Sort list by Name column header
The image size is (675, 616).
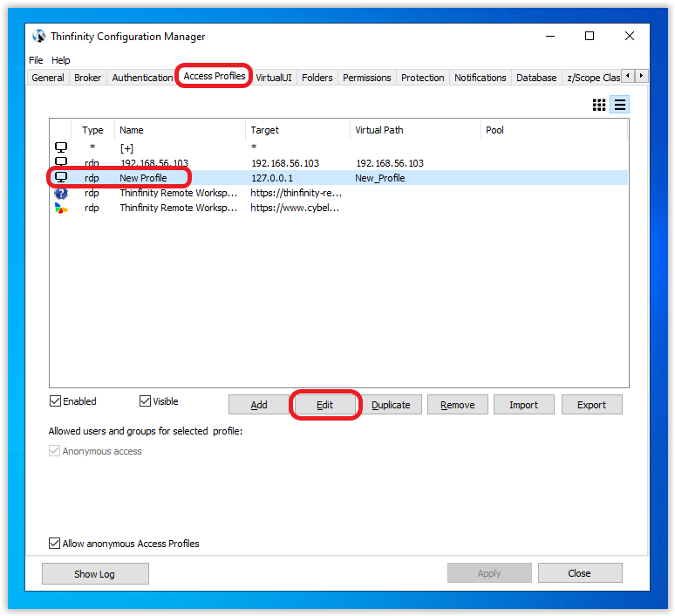(x=180, y=130)
